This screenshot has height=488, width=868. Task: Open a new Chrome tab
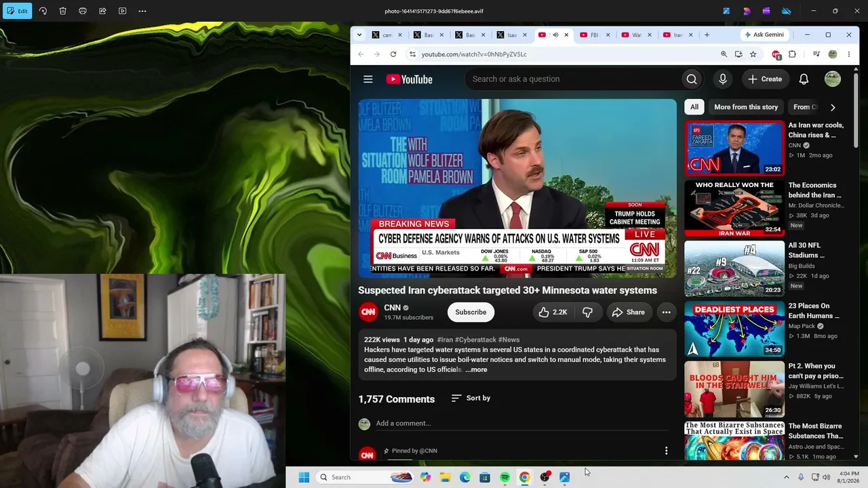point(707,35)
